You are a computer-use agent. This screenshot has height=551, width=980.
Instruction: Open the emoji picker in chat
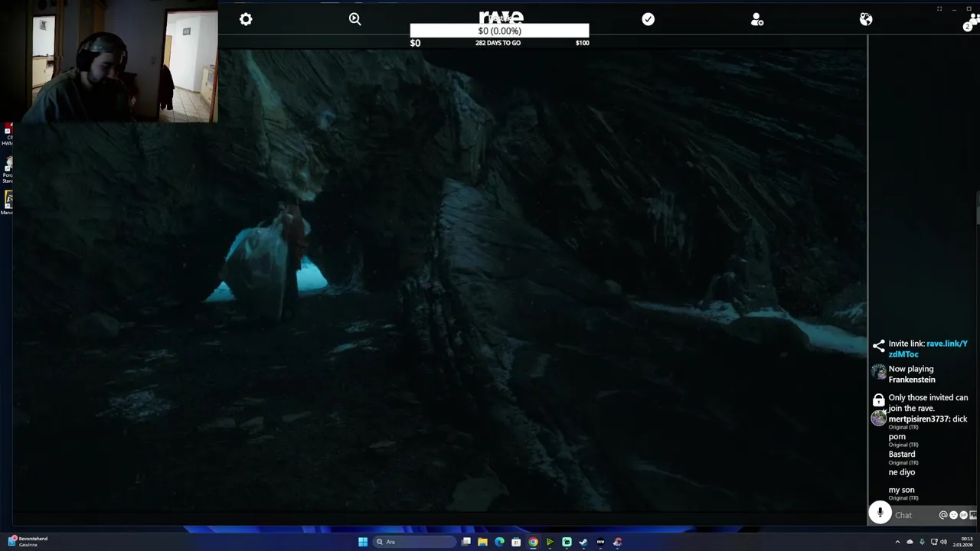pos(953,515)
